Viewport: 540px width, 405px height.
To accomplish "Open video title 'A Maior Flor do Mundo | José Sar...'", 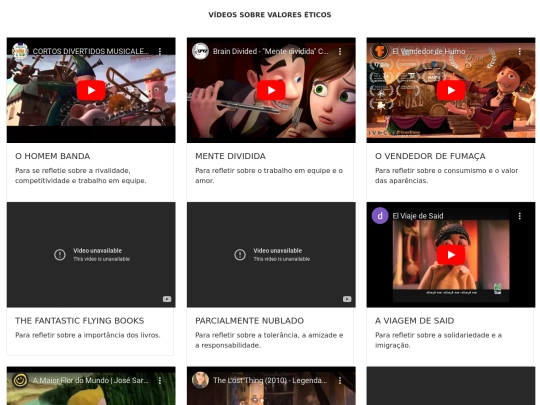I will 91,381.
